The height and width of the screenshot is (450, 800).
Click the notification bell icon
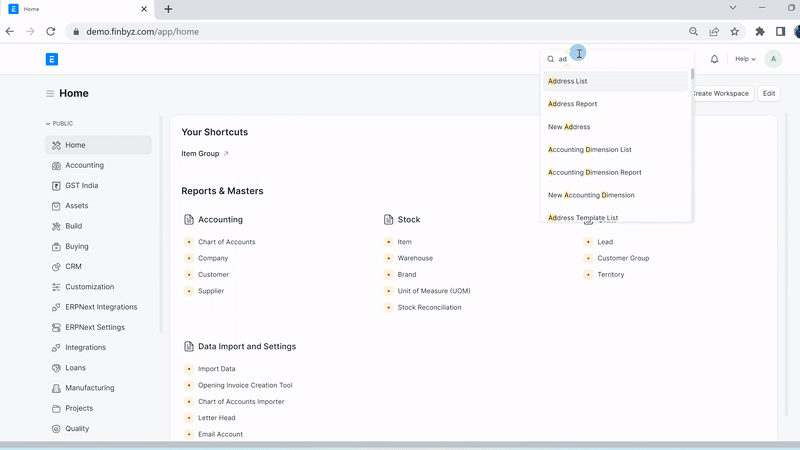click(x=714, y=59)
